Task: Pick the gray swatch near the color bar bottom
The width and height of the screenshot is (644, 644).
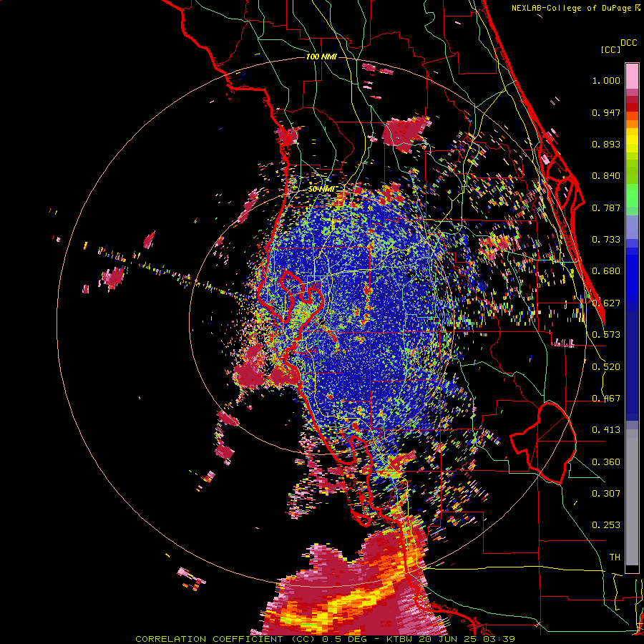Action: pyautogui.click(x=632, y=497)
